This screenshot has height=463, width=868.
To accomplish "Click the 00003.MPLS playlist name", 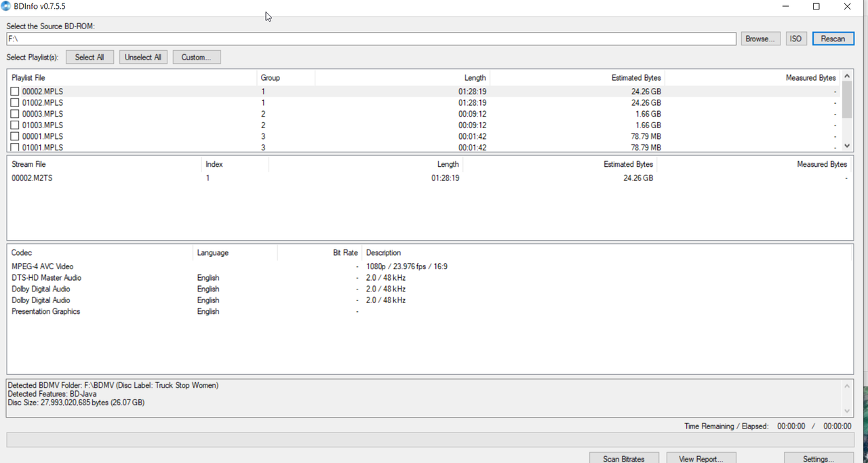I will pyautogui.click(x=43, y=114).
